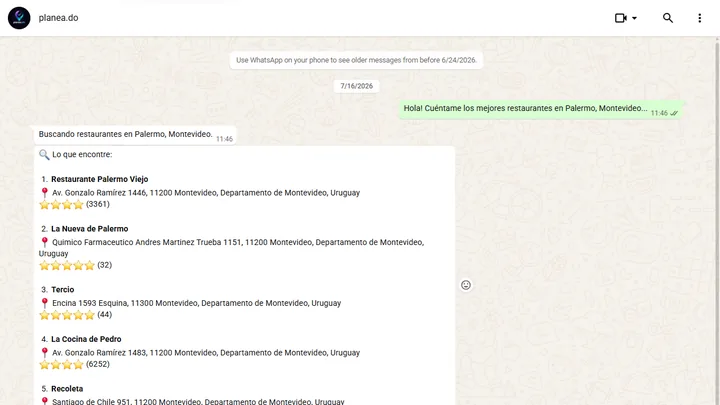720x405 pixels.
Task: Click the pin icon for Encina 1593 Esquina
Action: (45, 303)
